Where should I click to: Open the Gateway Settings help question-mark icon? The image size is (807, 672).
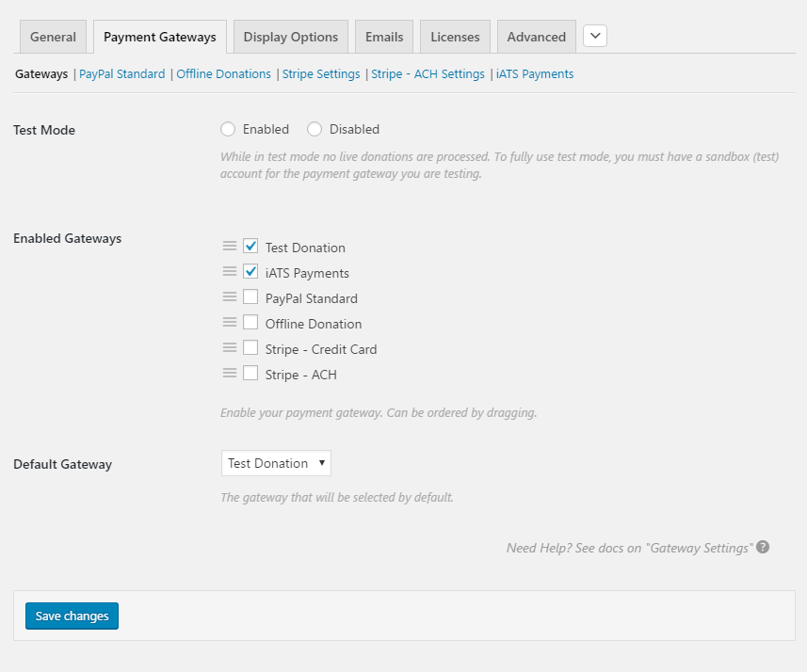(x=763, y=547)
